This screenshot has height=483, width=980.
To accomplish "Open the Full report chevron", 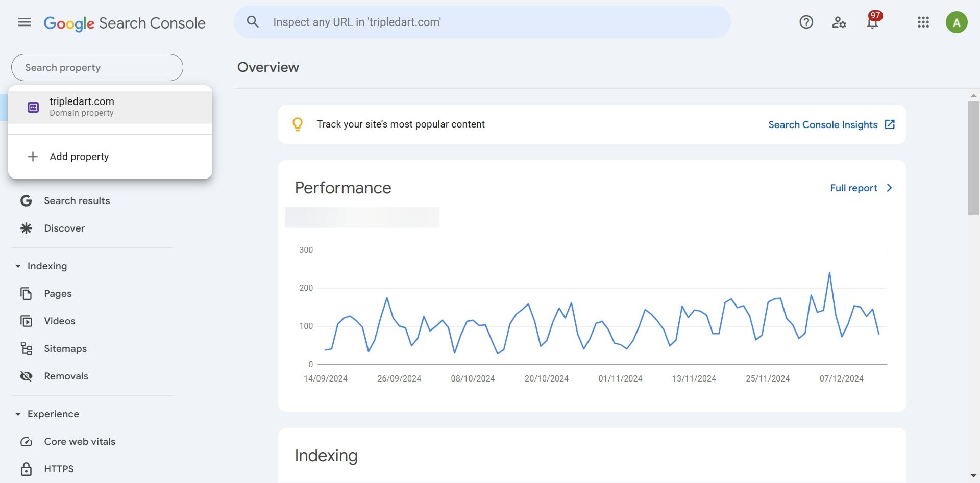I will [889, 188].
